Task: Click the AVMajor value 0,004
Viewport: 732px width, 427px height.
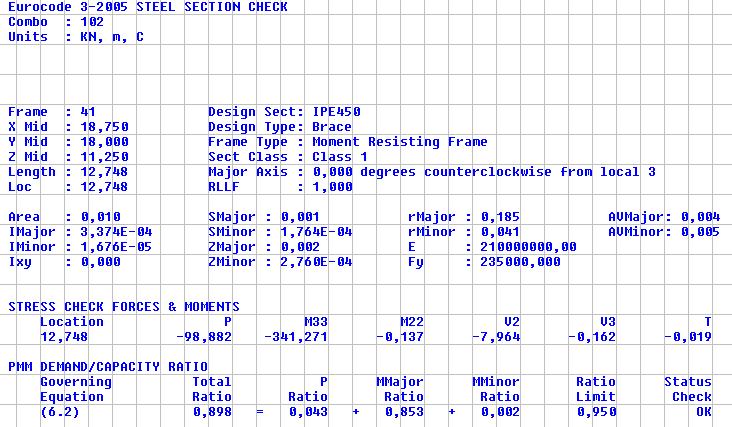Action: (700, 217)
